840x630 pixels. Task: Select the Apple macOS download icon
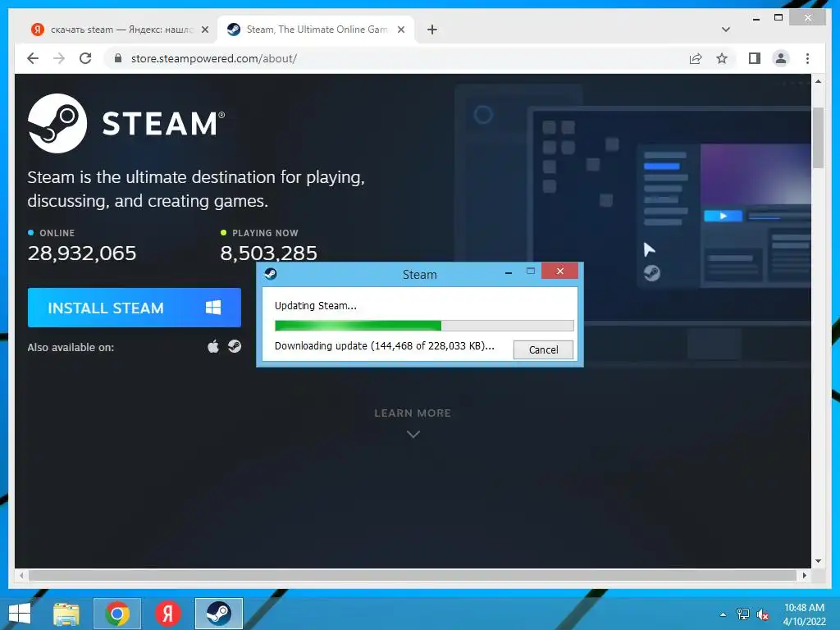pos(213,347)
